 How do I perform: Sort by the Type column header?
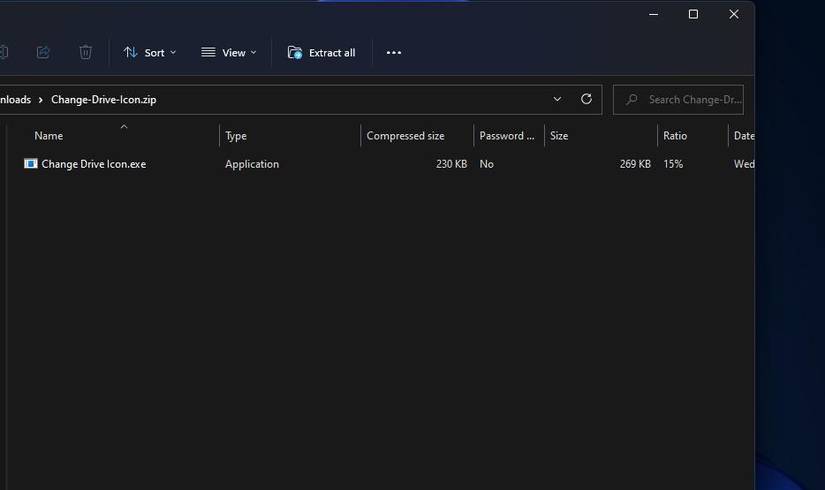click(236, 136)
